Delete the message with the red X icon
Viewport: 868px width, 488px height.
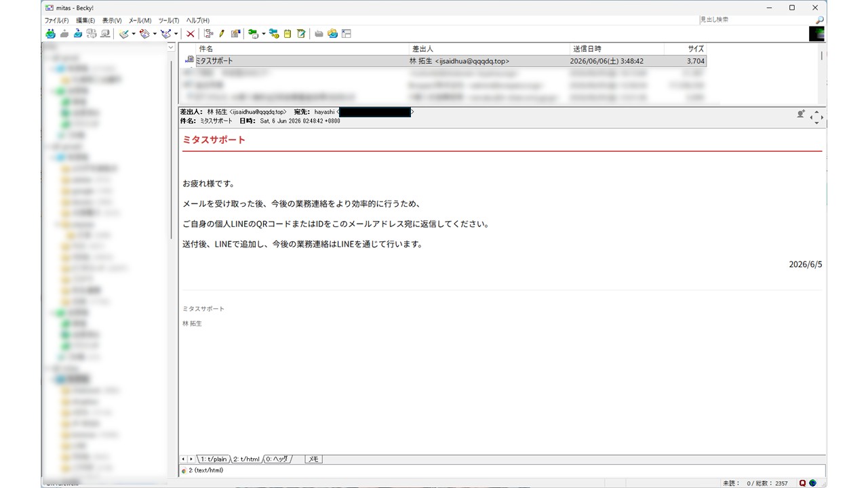pyautogui.click(x=191, y=34)
